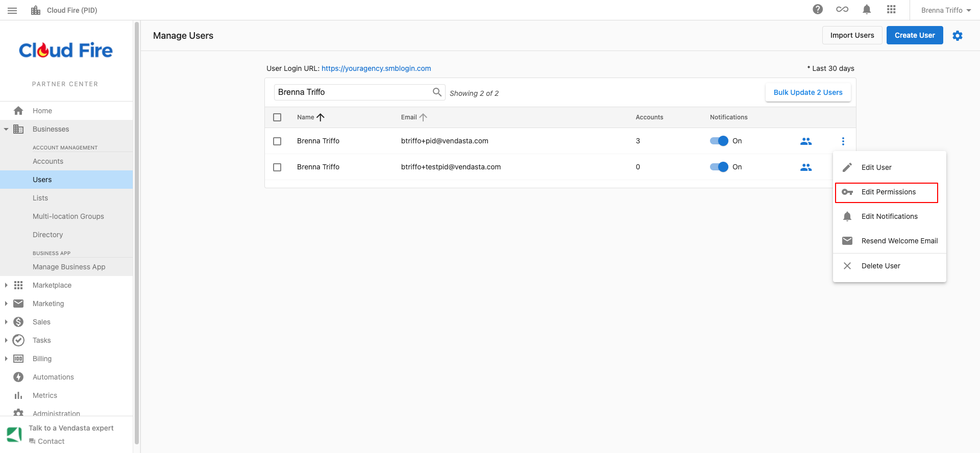This screenshot has height=453, width=980.
Task: Choose Resend Welcome Email from the menu
Action: coord(890,241)
